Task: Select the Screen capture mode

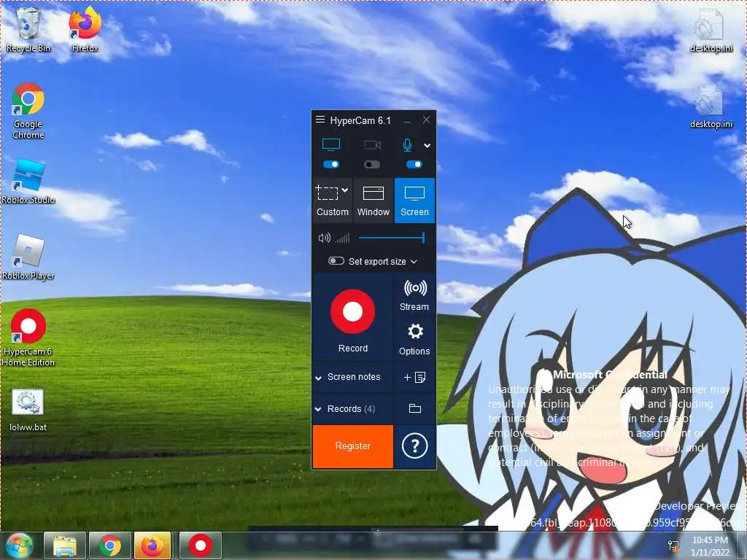Action: [x=414, y=201]
